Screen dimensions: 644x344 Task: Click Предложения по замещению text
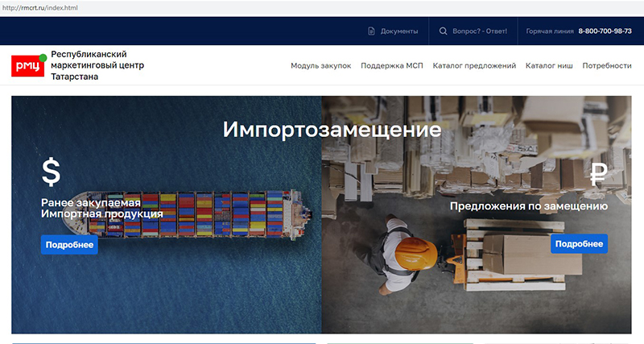click(529, 206)
